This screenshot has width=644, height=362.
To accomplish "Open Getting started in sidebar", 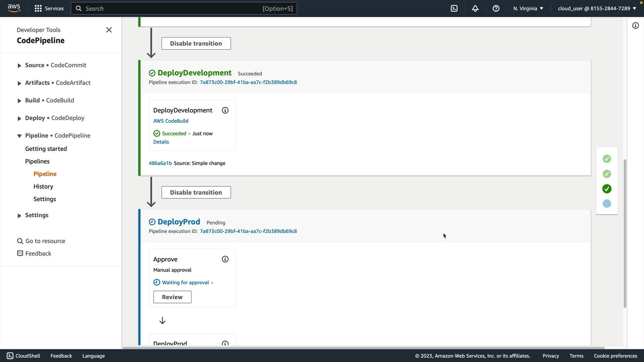I will pos(46,149).
